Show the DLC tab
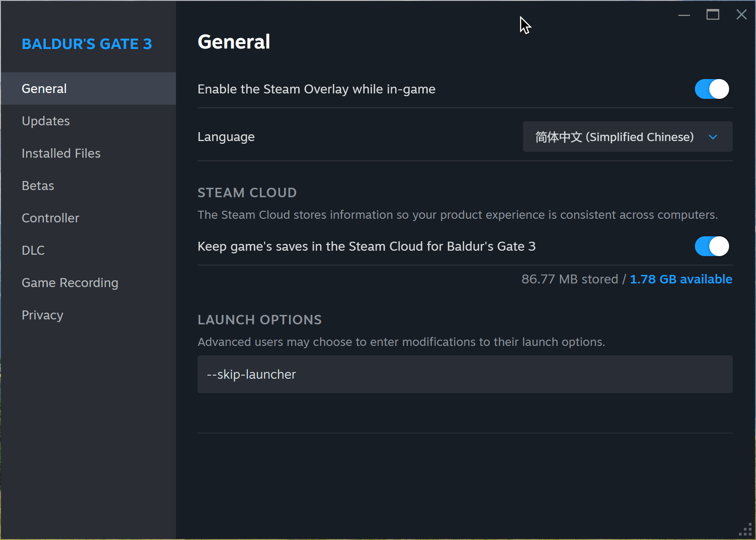This screenshot has height=540, width=756. point(88,250)
